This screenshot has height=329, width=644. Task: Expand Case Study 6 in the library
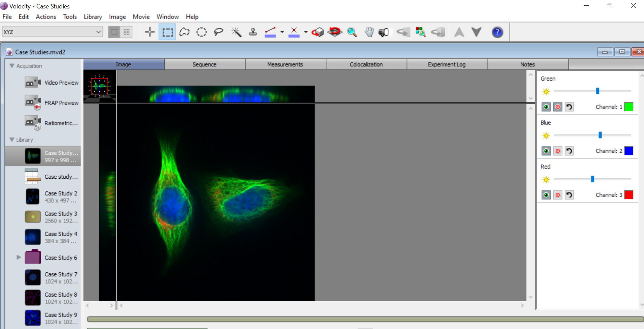[19, 257]
